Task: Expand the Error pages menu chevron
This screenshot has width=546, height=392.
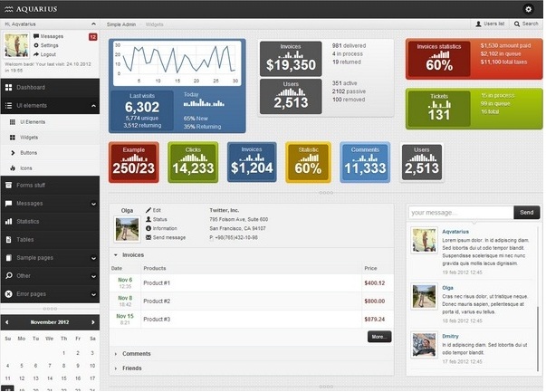Action: 93,294
